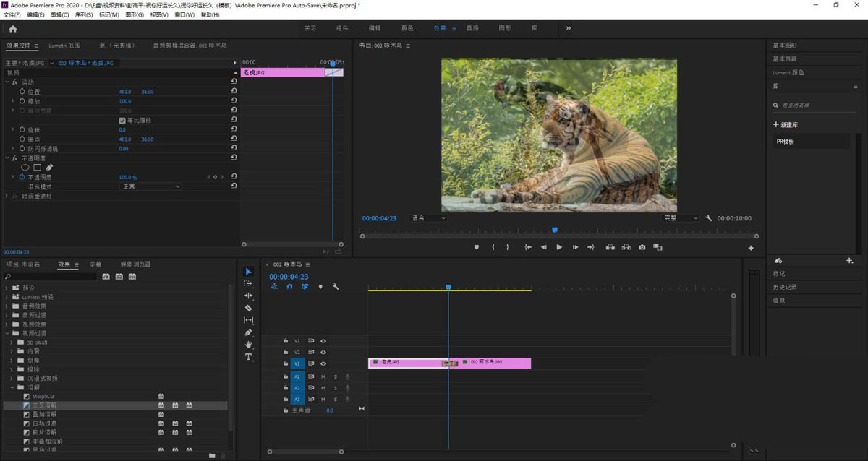Hide track V1 using its eye icon
Viewport: 868px width, 461px height.
tap(323, 363)
